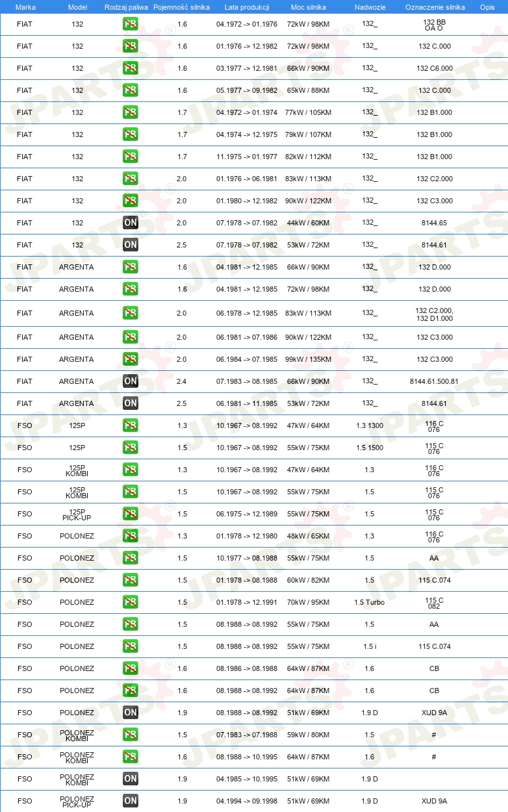Select the 06.1984 -> 07.1985 production date cell
Screen dimensions: 508x812
click(247, 359)
